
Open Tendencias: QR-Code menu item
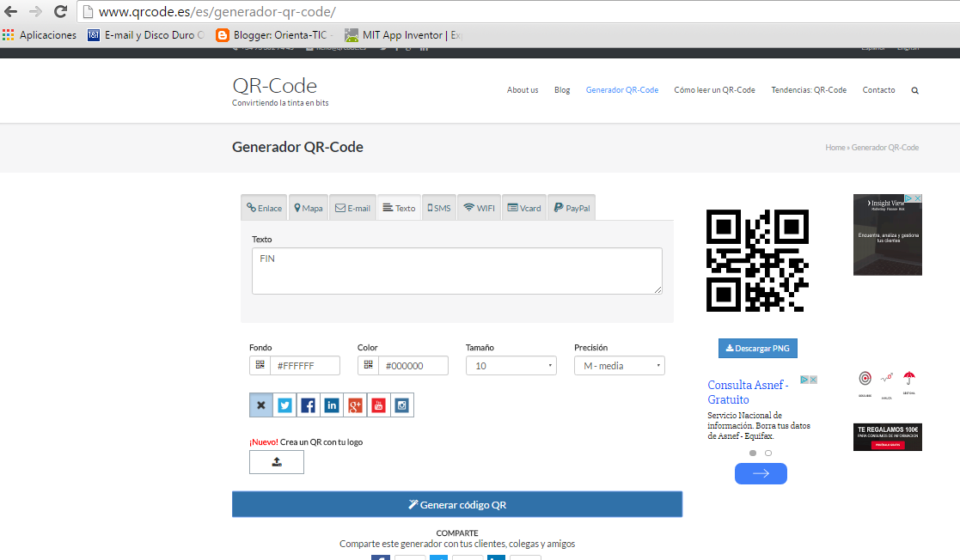(x=809, y=90)
